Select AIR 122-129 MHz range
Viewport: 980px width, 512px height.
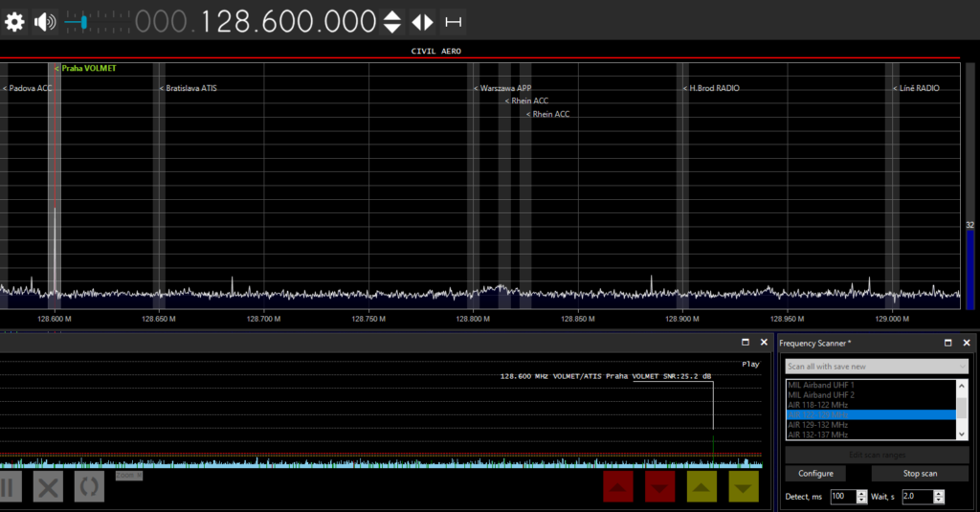pyautogui.click(x=871, y=414)
